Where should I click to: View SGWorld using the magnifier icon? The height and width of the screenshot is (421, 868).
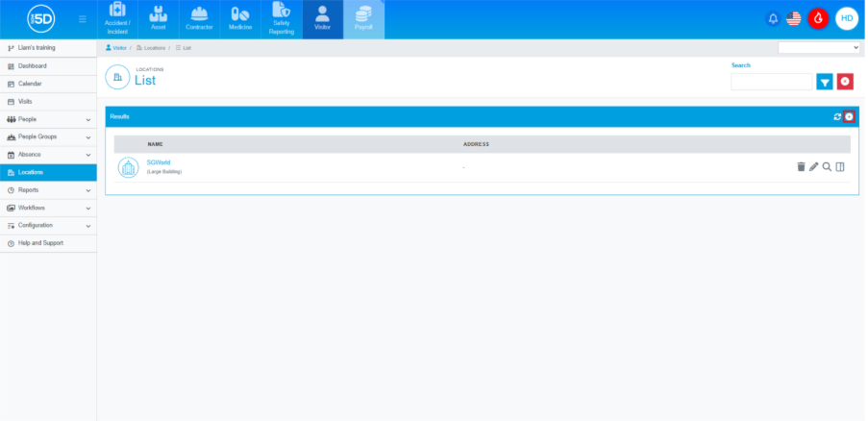pos(827,167)
